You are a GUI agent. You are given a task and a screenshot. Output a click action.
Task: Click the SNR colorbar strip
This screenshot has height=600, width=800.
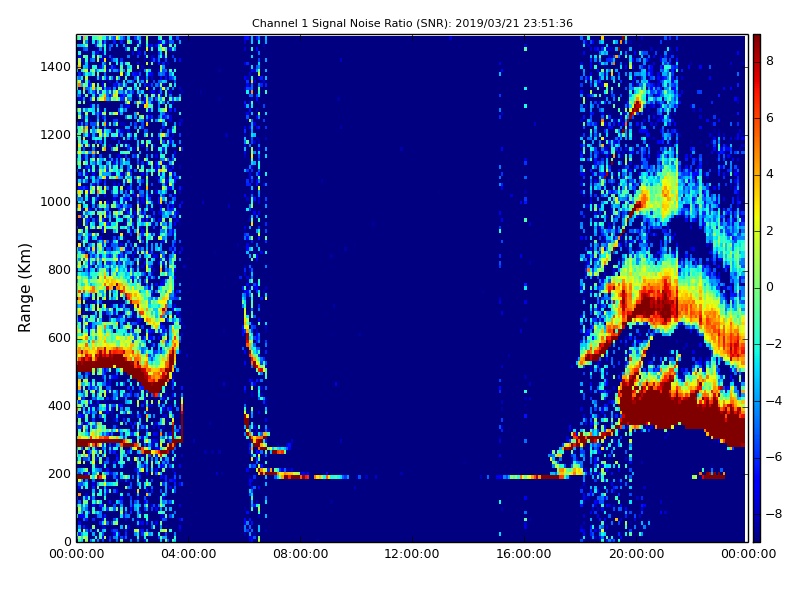pos(757,288)
